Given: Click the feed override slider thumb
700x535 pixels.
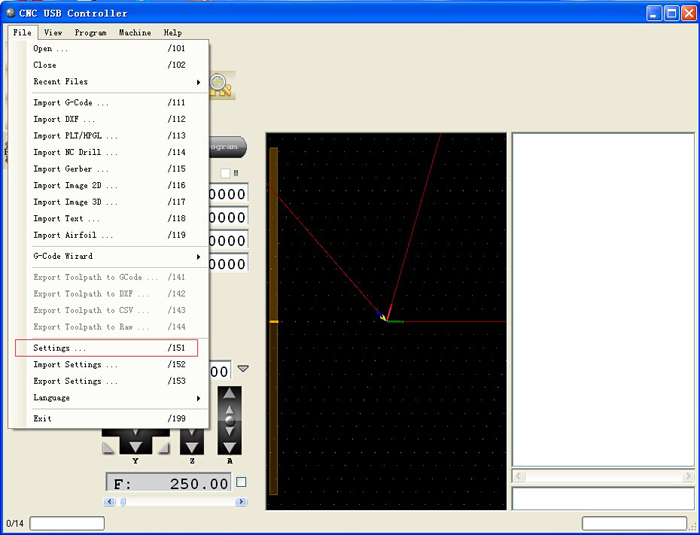Looking at the screenshot, I should [x=123, y=502].
